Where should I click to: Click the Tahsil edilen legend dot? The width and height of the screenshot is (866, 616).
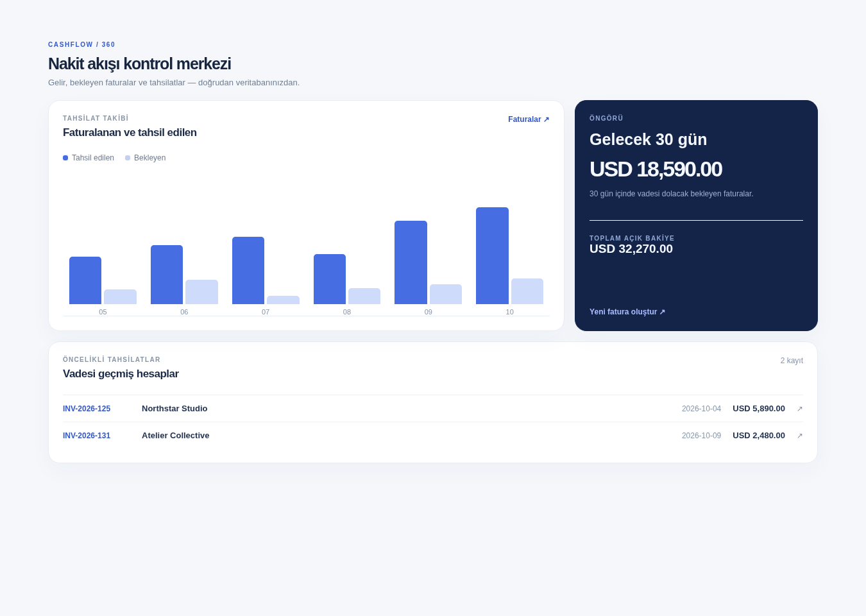65,158
